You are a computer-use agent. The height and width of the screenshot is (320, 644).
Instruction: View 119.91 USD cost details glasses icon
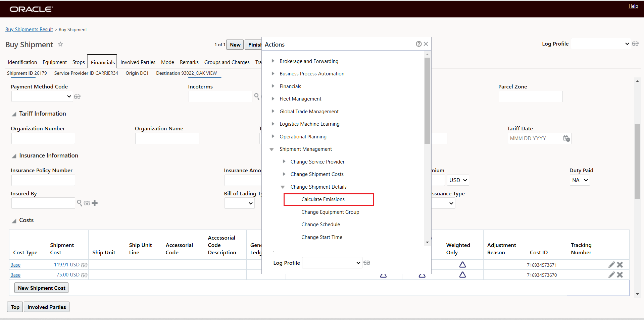pyautogui.click(x=84, y=265)
